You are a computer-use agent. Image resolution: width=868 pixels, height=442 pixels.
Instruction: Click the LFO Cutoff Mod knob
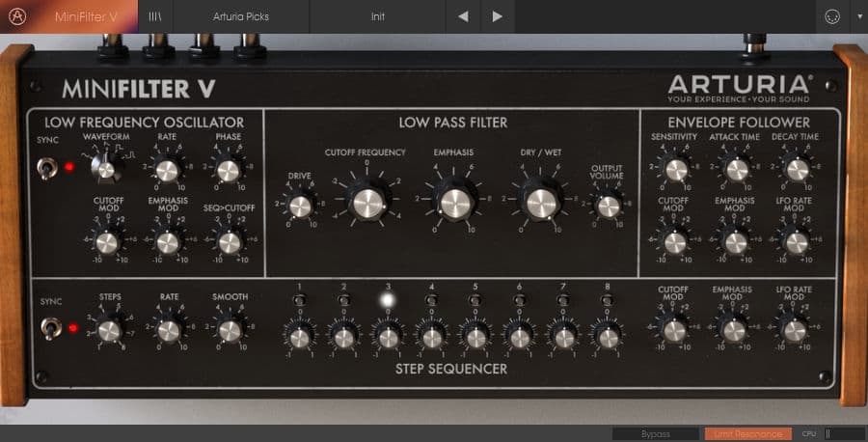coord(107,242)
